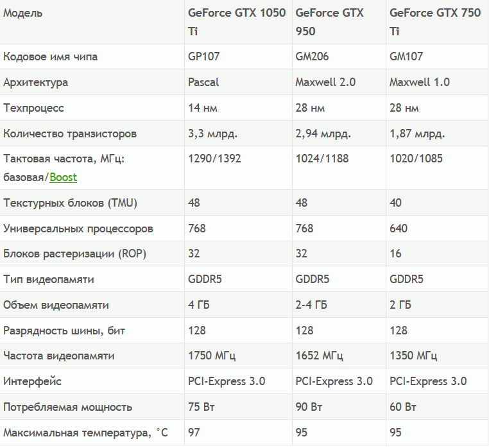
Task: Click the 1290/1392 clock frequency cell
Action: [x=214, y=159]
